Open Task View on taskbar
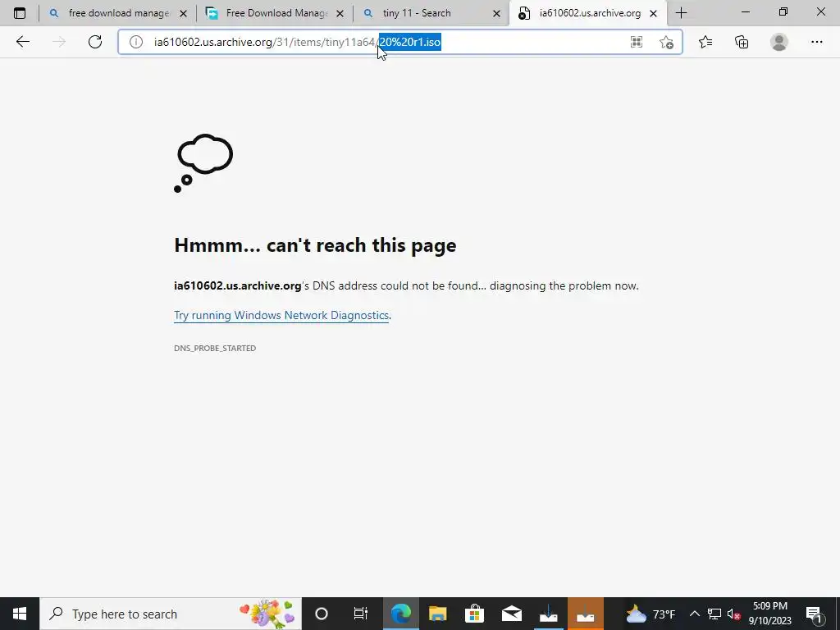Image resolution: width=840 pixels, height=630 pixels. point(361,614)
